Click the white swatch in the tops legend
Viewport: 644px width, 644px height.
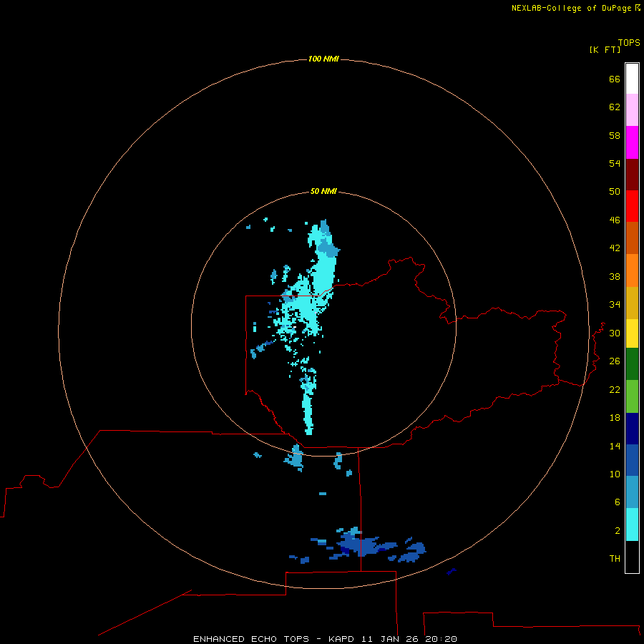pos(632,79)
